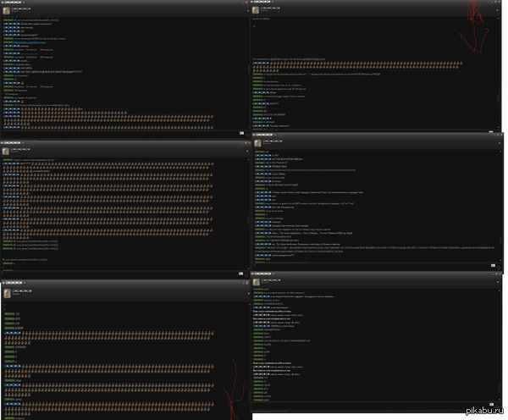Focus message input field in middle-left chat window
This screenshot has width=508, height=420.
click(120, 274)
